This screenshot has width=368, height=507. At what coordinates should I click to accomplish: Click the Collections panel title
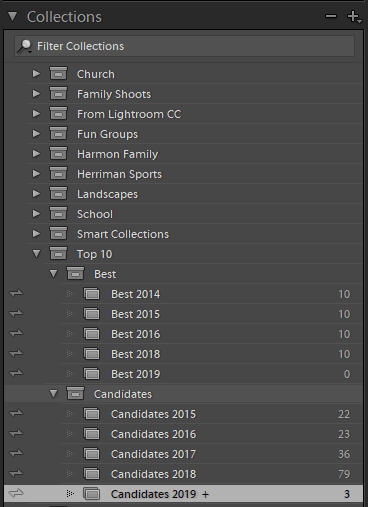point(64,17)
